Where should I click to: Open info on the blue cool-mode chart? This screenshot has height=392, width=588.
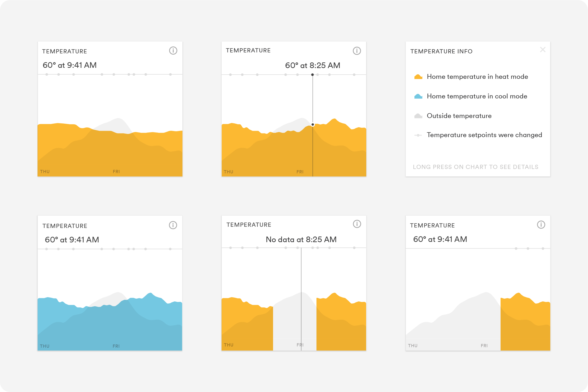[x=173, y=225]
